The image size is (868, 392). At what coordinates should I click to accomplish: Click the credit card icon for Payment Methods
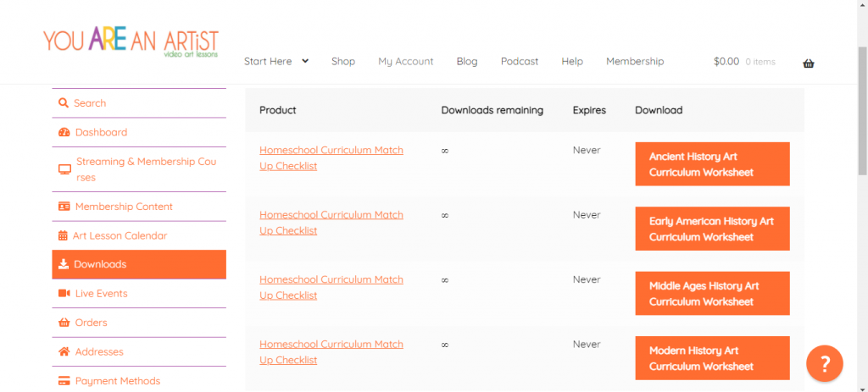click(x=64, y=381)
